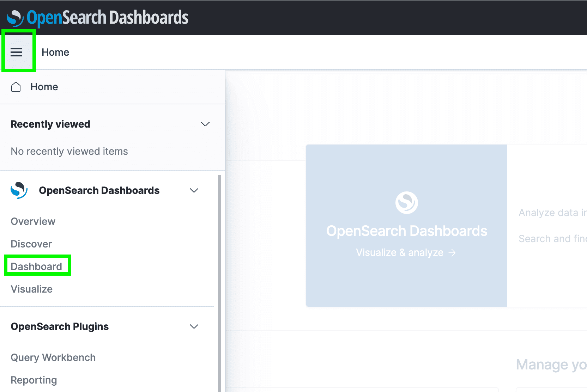Click the sidebar vertical scrollbar
Screen dimensions: 587x392
pos(219,283)
